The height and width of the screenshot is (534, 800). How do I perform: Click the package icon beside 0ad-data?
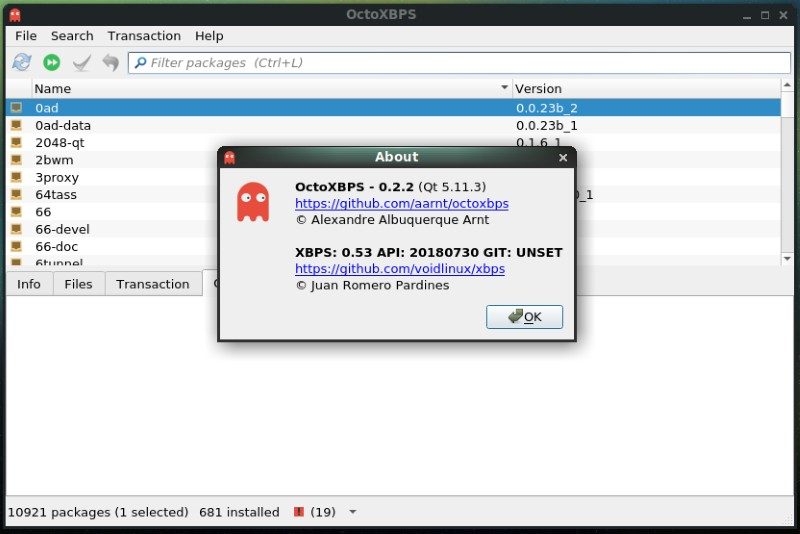coord(16,125)
